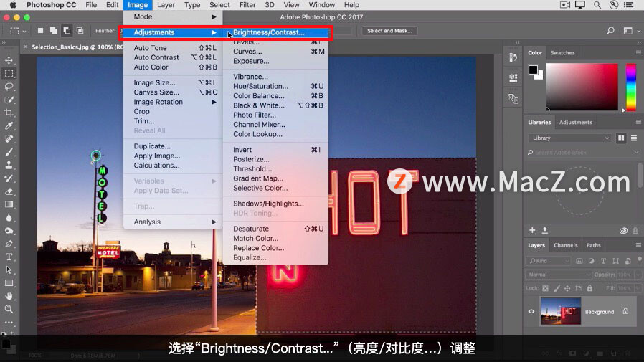
Task: Toggle lock image pixels brush icon
Action: [557, 289]
